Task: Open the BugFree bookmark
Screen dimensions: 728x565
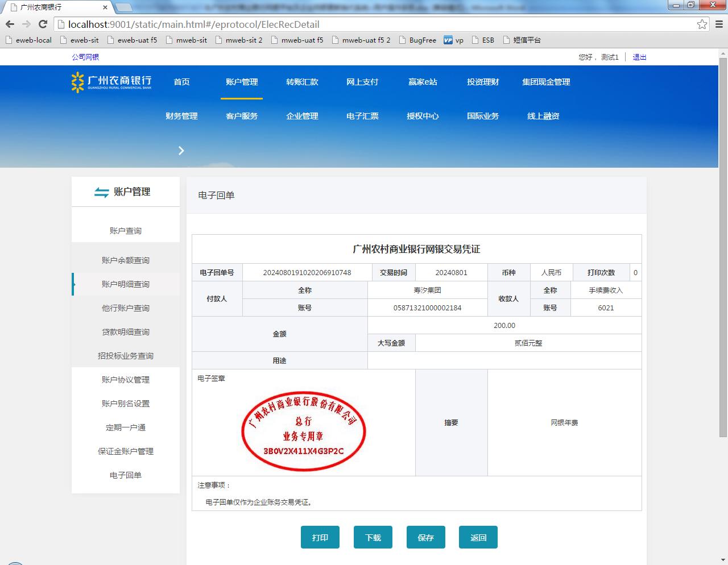Action: click(417, 40)
